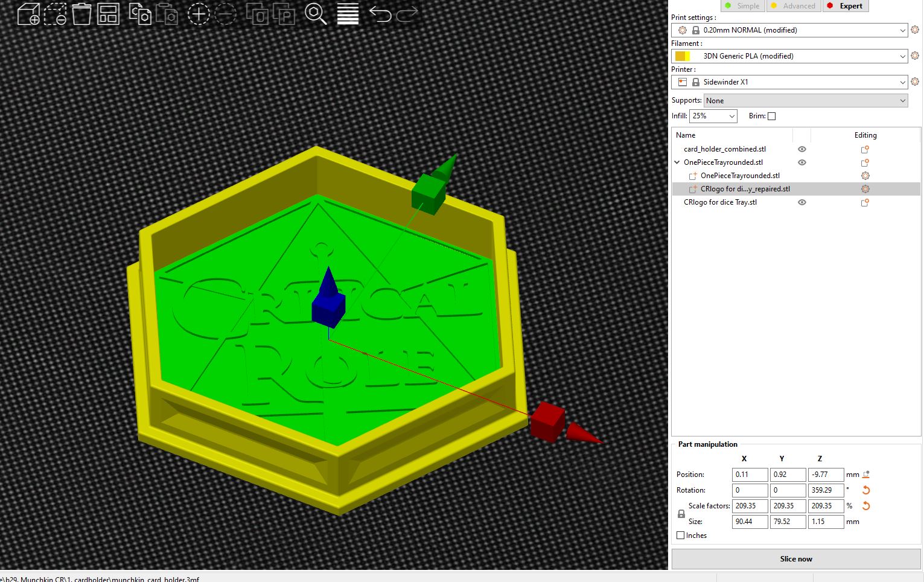Click the edit icon for card_holder_combined.stl
The width and height of the screenshot is (924, 582).
coord(865,149)
